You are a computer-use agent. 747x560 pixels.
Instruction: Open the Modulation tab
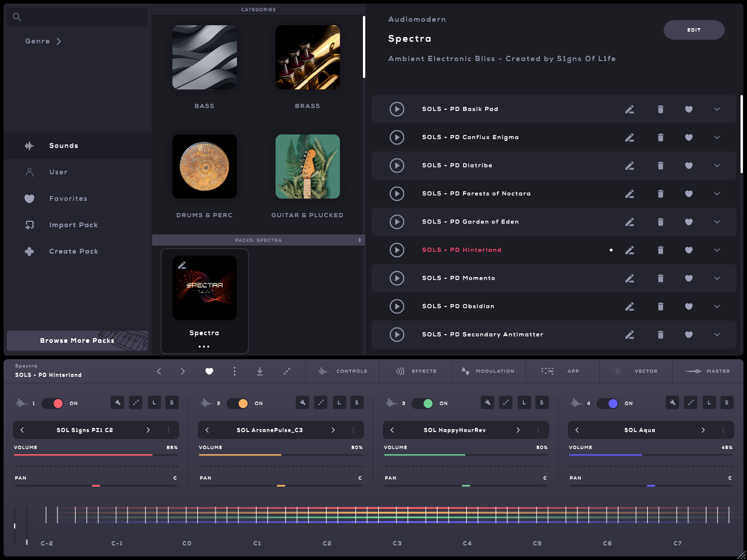pyautogui.click(x=488, y=371)
